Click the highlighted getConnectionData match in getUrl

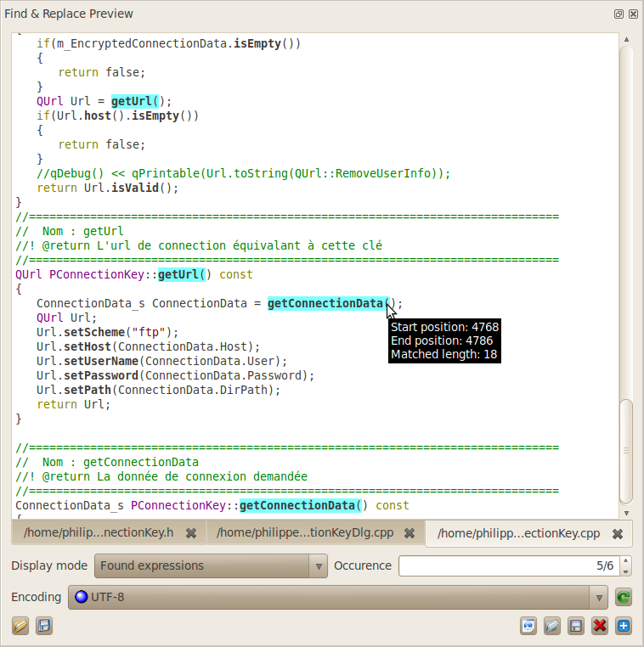(x=326, y=303)
